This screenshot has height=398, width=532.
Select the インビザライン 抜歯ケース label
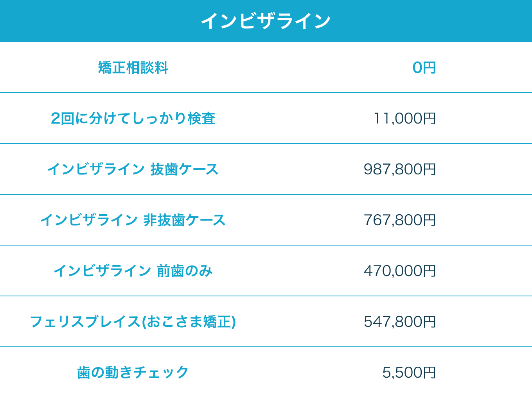click(x=133, y=169)
